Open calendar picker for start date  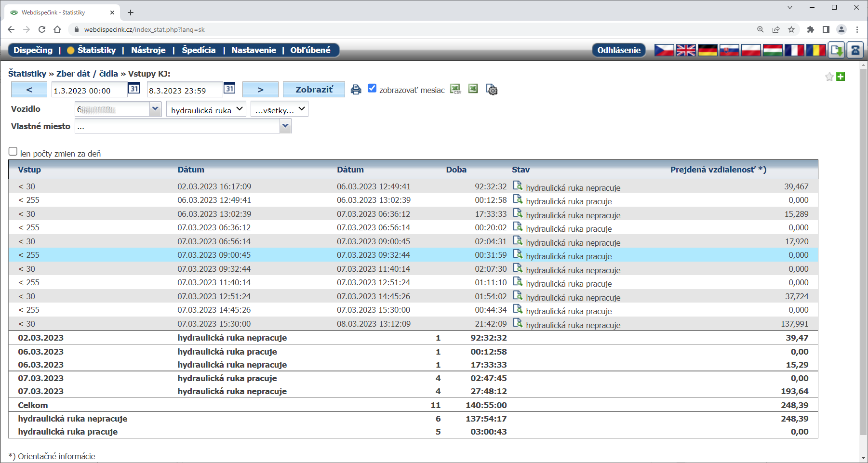[134, 89]
